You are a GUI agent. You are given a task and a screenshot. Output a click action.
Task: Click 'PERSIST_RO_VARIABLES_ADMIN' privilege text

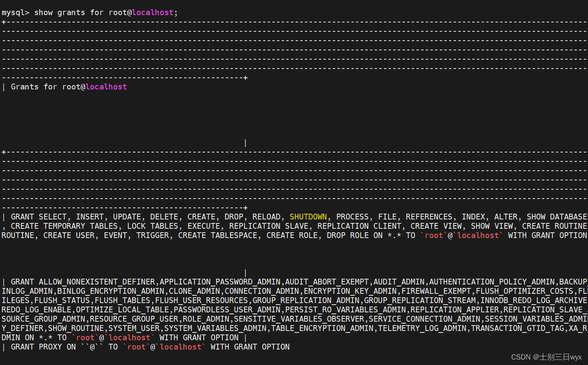point(346,310)
